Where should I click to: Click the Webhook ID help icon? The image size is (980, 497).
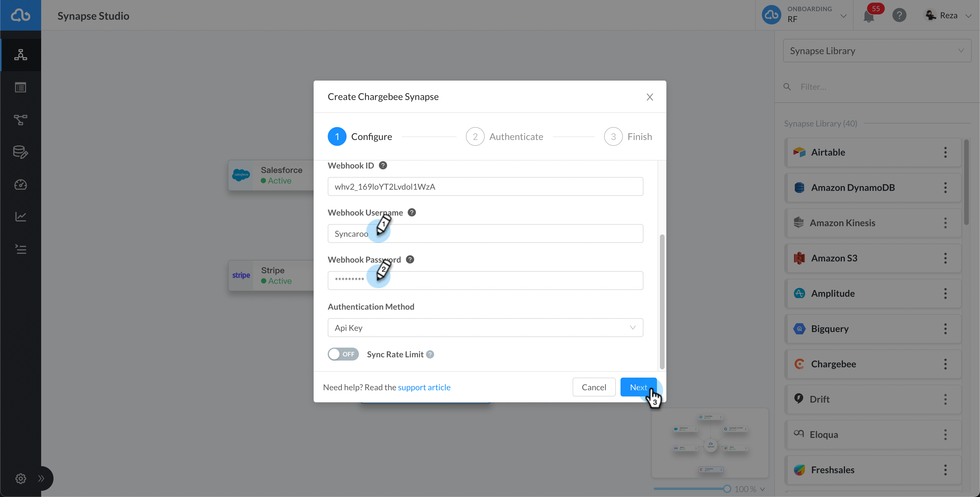[x=383, y=166]
